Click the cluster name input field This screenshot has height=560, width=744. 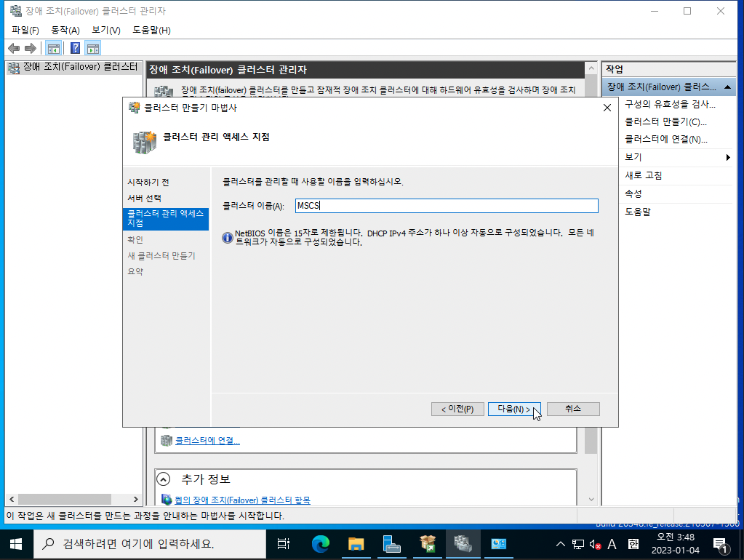coord(447,206)
